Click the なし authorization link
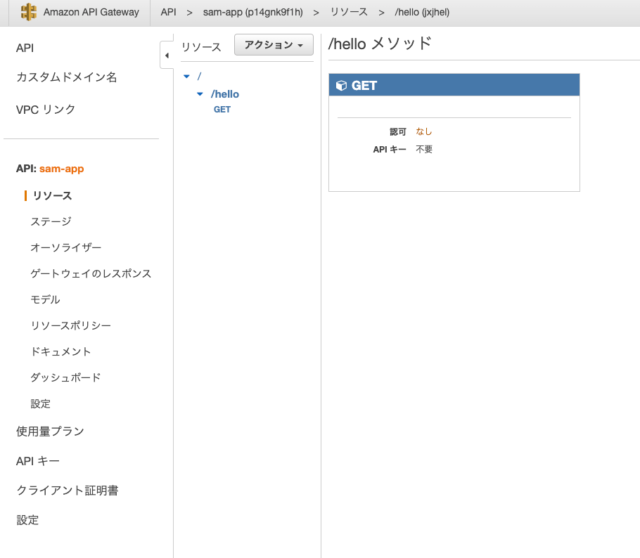 424,131
